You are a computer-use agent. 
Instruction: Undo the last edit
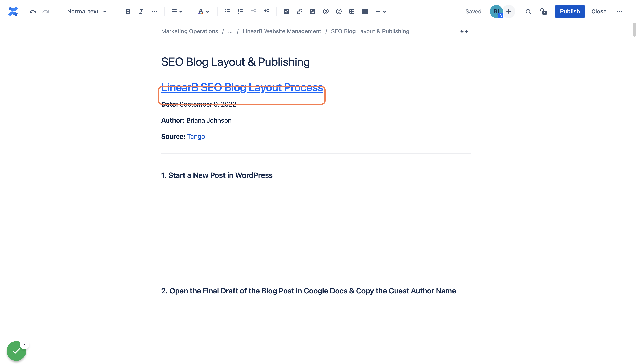tap(32, 11)
